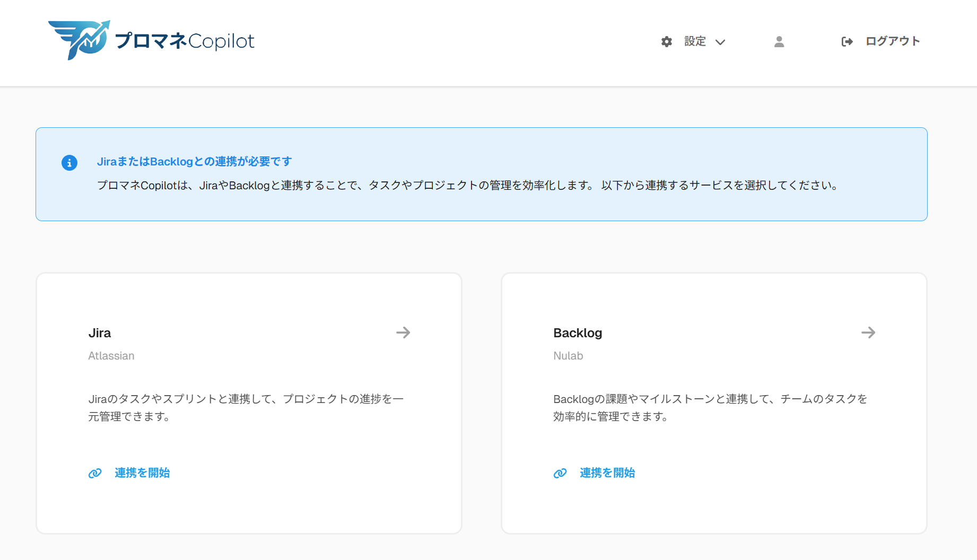Click the Nulab label under Backlog

(568, 356)
